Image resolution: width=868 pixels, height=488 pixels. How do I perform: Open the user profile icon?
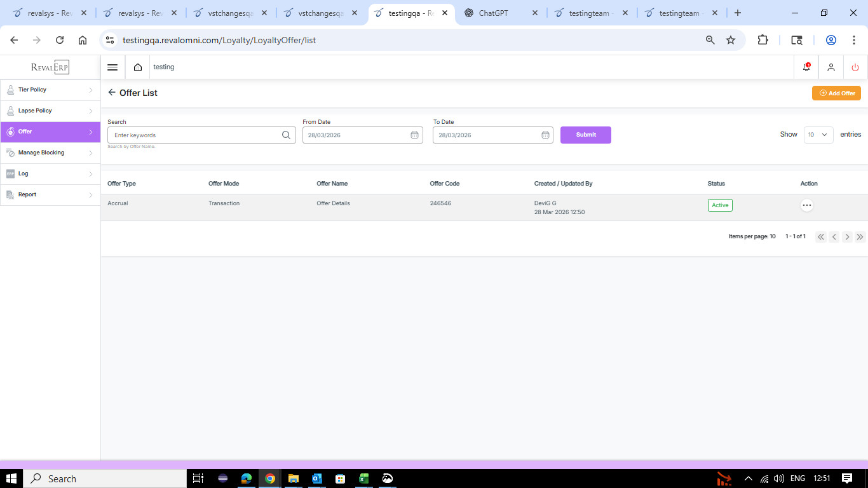(831, 67)
